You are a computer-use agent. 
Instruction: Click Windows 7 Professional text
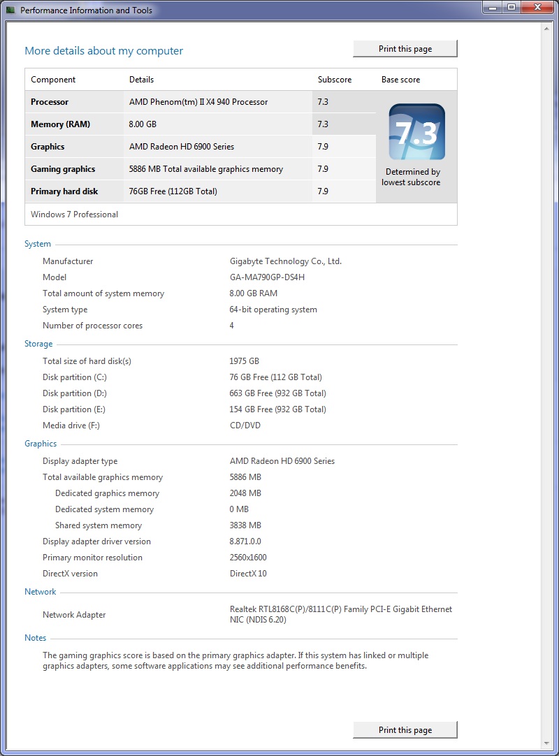tap(74, 214)
